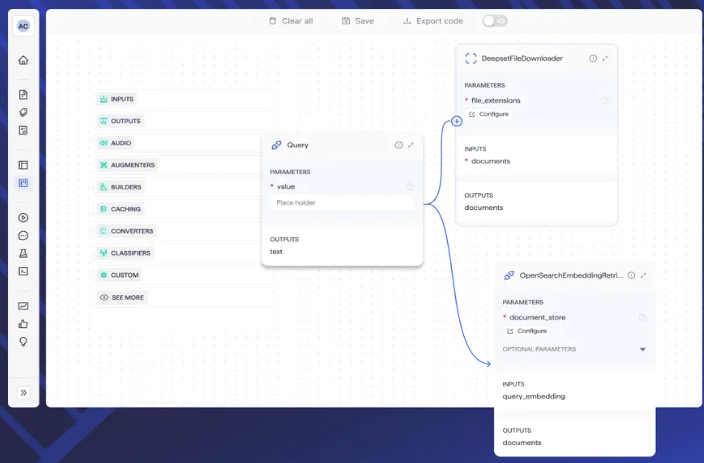Click Clear all in the top toolbar
The width and height of the screenshot is (704, 463).
click(291, 21)
